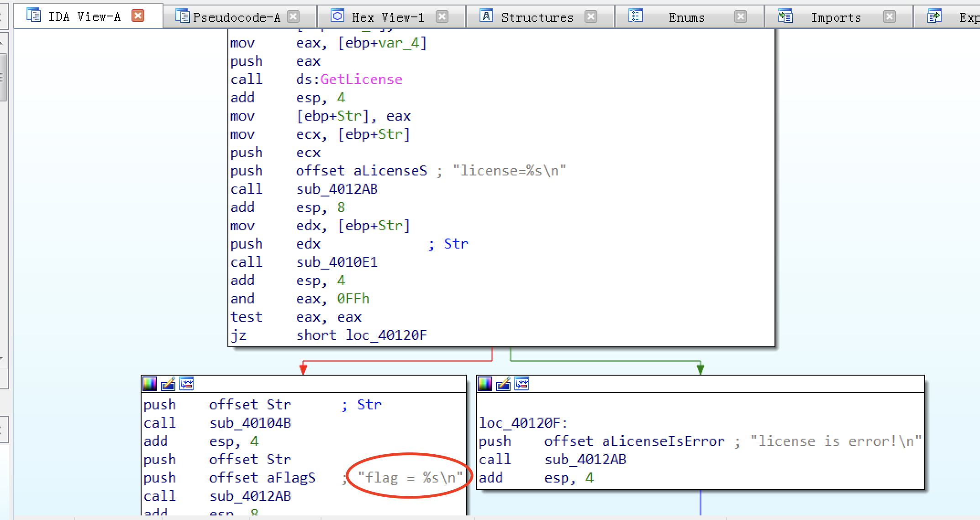Close the Hex View-1 tab
This screenshot has width=980, height=520.
442,17
